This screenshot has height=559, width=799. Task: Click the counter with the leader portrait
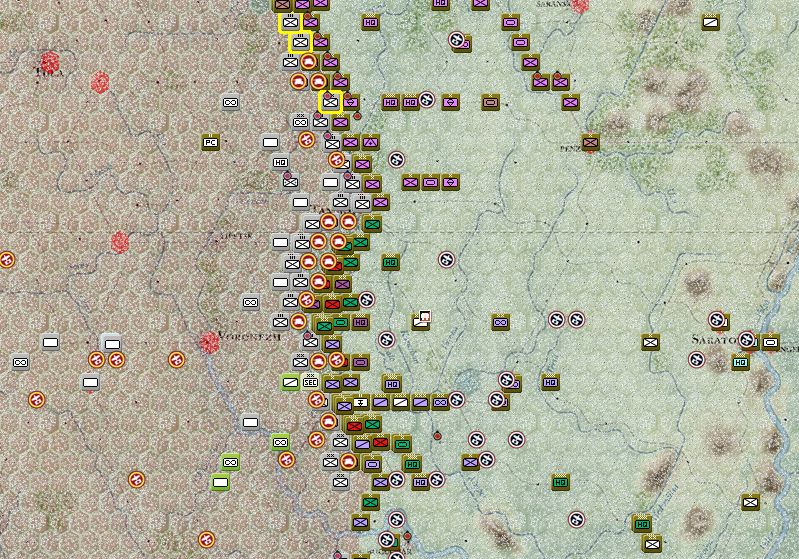click(x=422, y=320)
